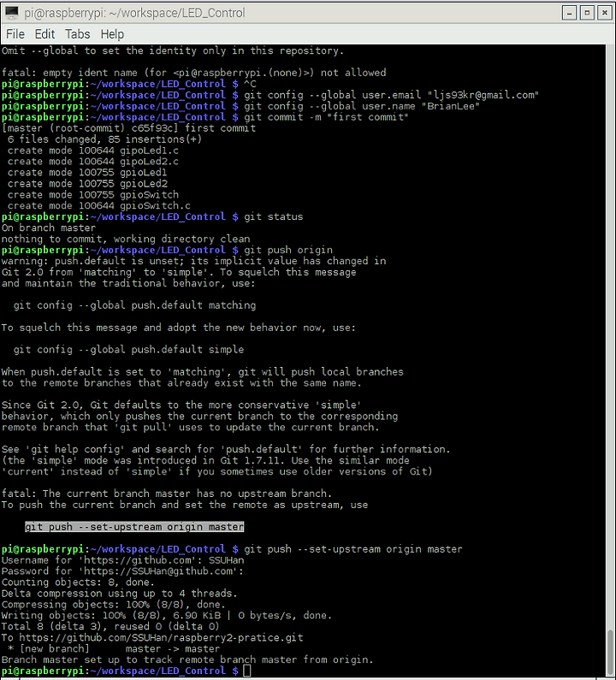This screenshot has height=680, width=616.
Task: Click the 'create mode 100755 gpioLed1' line
Action: click(x=86, y=173)
